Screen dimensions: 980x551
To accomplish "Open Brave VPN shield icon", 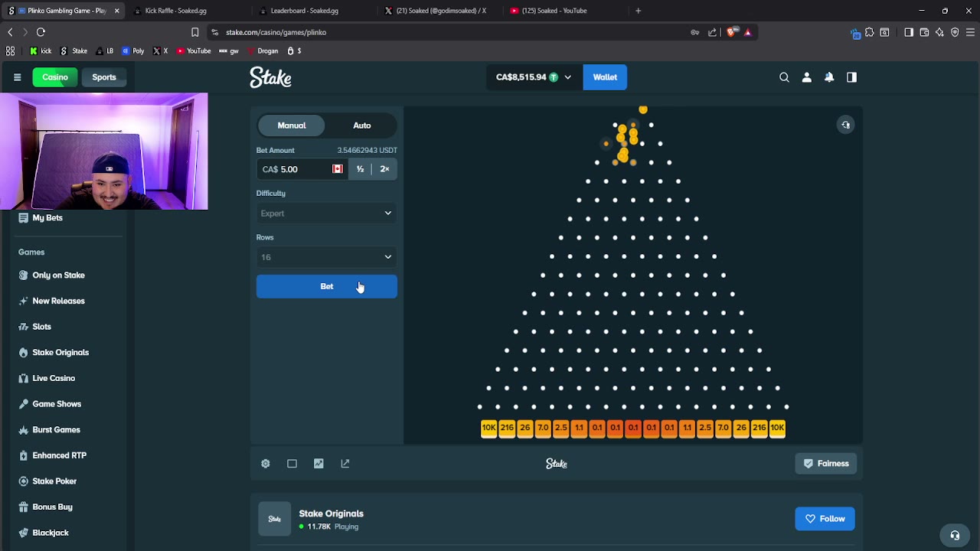I will tap(955, 32).
